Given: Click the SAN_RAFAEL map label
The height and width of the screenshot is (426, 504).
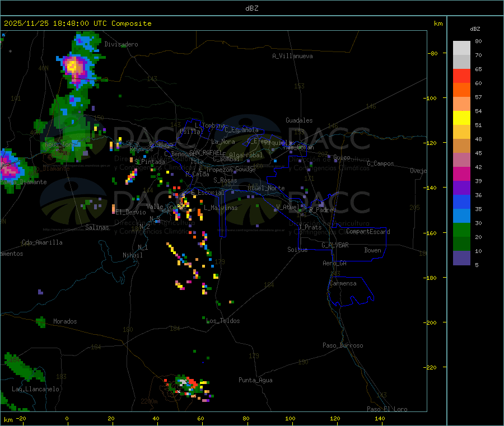Looking at the screenshot, I should [x=206, y=152].
